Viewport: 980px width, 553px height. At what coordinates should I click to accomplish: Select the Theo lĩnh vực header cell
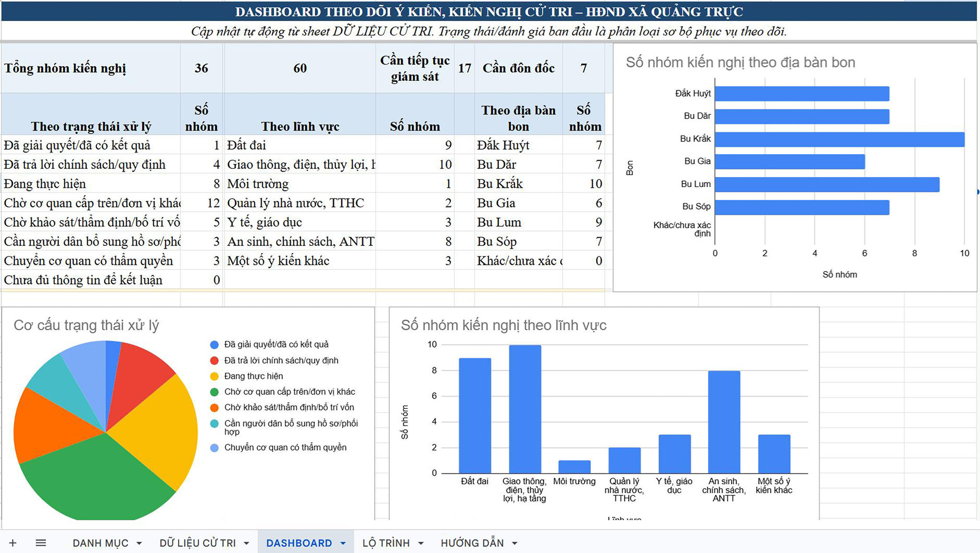(x=300, y=114)
